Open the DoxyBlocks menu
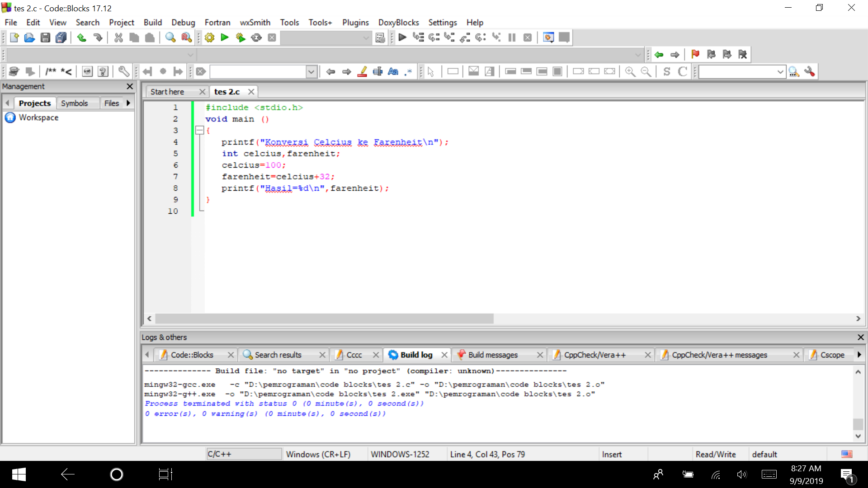Screen dimensions: 868x488 [x=398, y=22]
